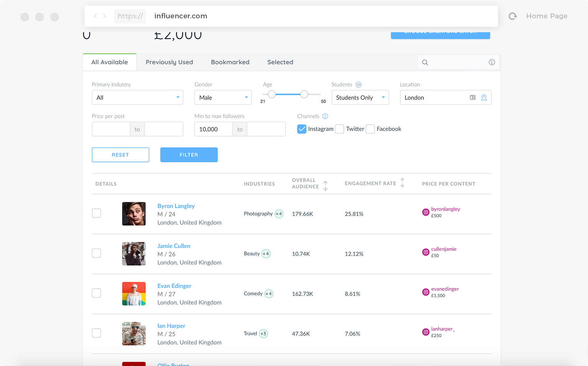Open the Gender dropdown set to Male

(223, 98)
